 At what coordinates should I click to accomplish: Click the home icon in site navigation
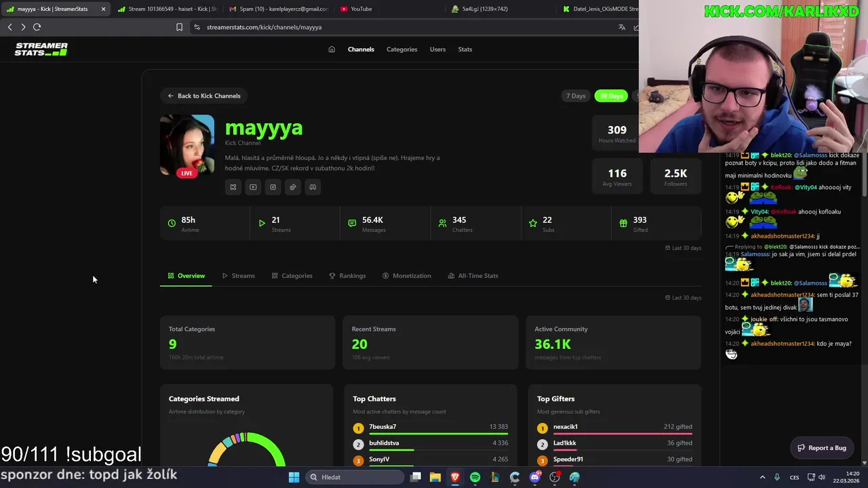[x=332, y=49]
